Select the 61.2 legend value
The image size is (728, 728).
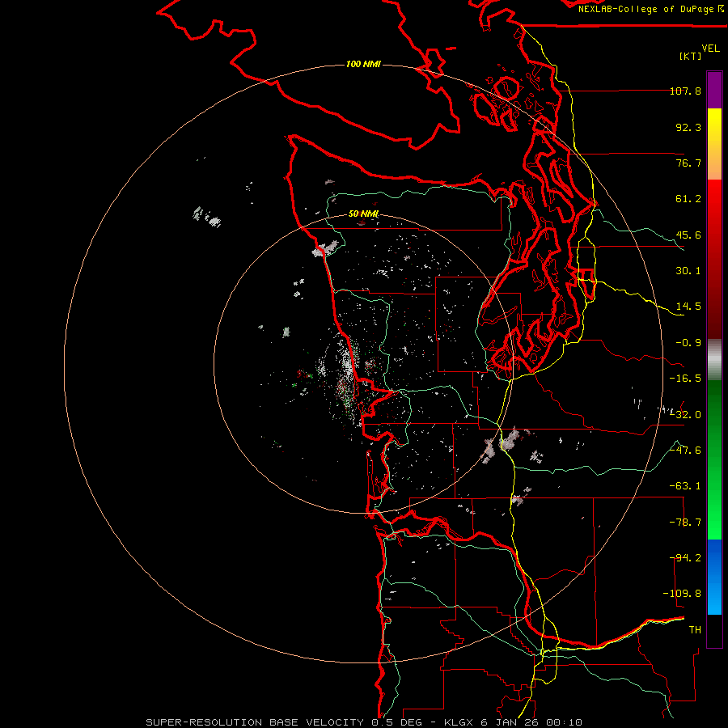click(688, 199)
